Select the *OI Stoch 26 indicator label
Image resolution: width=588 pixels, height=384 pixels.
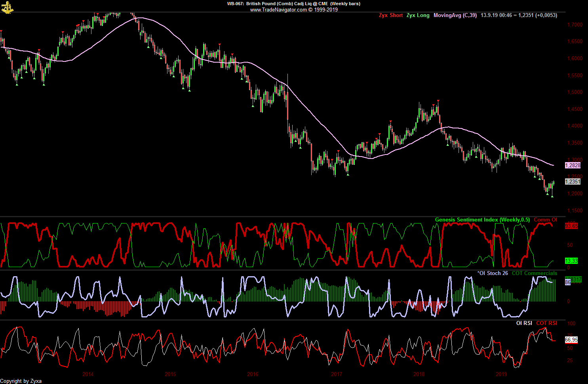point(493,273)
